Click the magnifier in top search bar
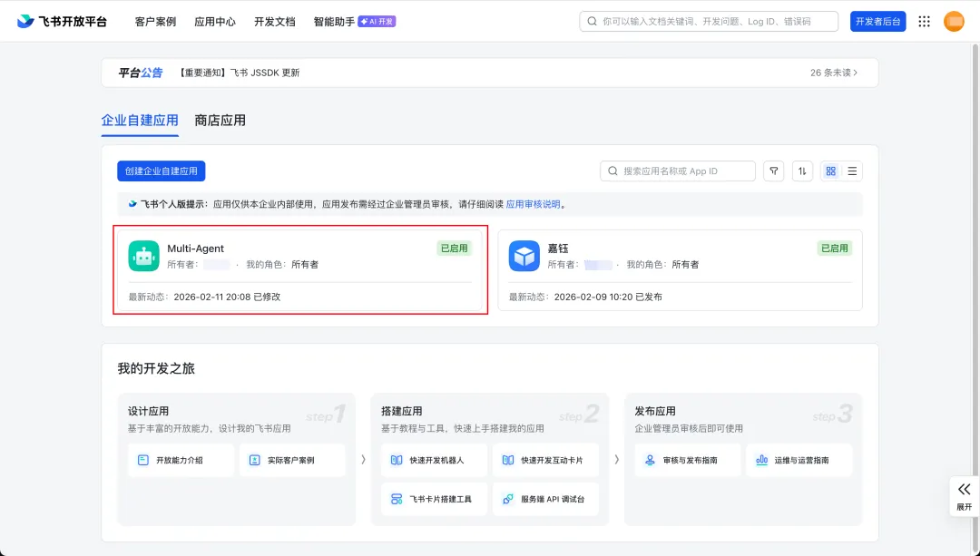The height and width of the screenshot is (556, 980). [592, 21]
